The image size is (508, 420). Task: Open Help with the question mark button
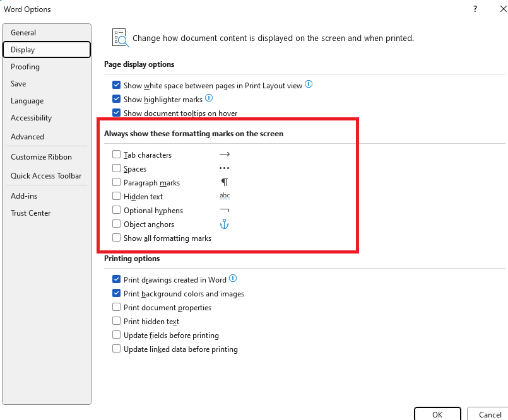(475, 9)
